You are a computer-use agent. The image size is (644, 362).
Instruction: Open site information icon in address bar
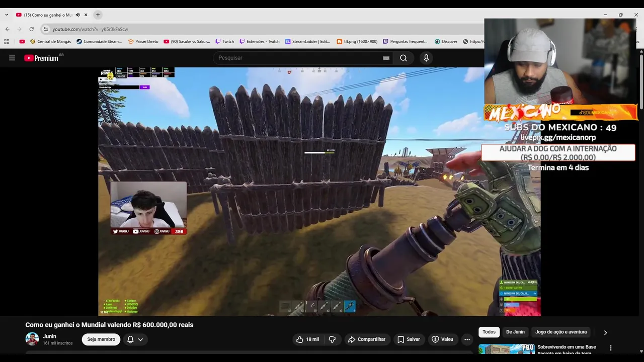coord(46,29)
